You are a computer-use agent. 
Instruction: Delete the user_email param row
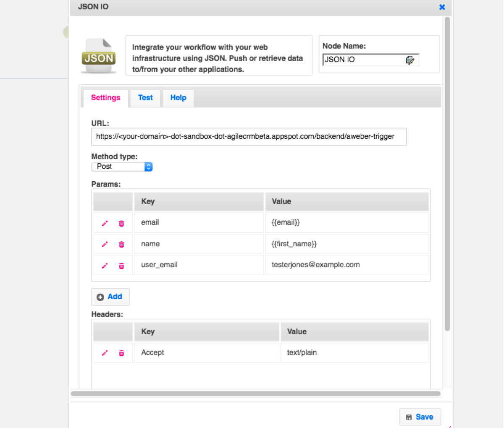pyautogui.click(x=121, y=266)
